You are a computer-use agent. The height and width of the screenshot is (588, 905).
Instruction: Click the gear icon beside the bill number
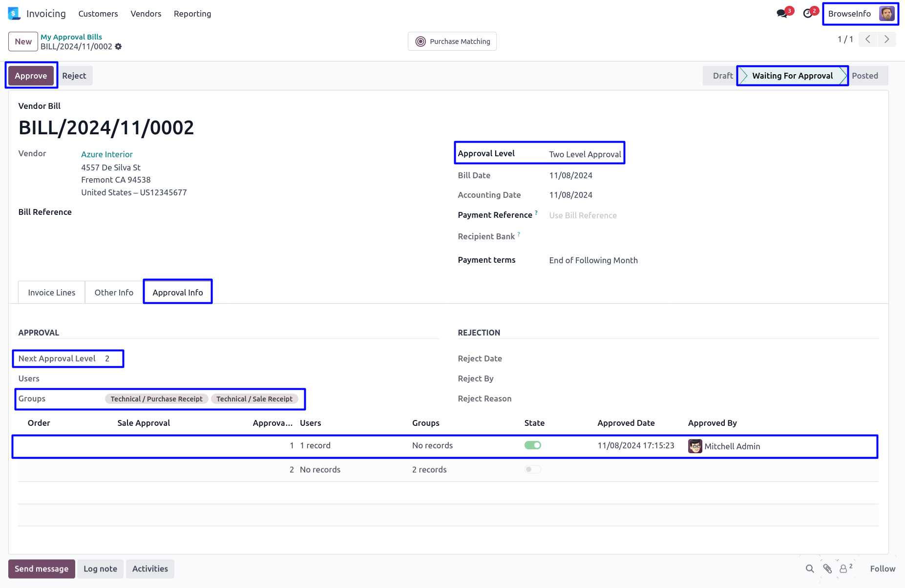[x=118, y=47]
